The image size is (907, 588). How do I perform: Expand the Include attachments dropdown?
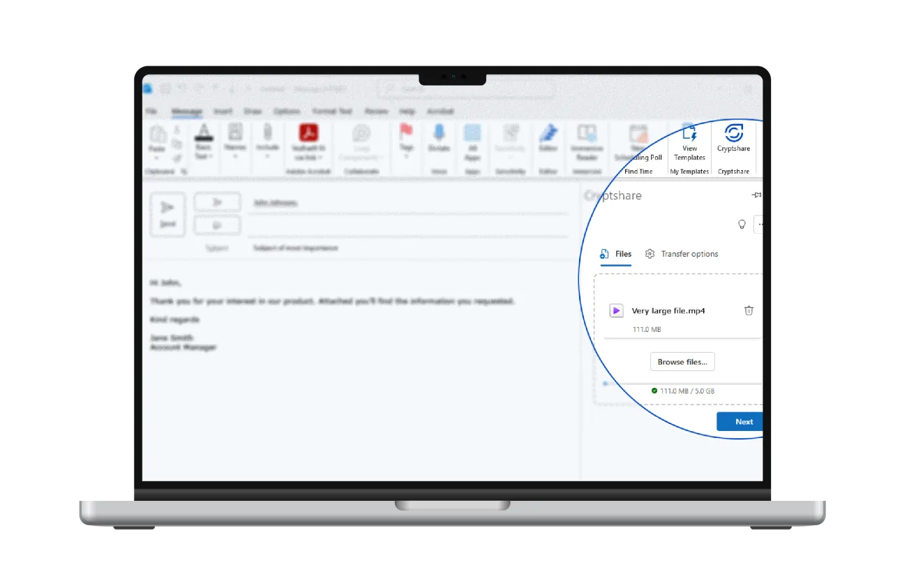tap(267, 156)
